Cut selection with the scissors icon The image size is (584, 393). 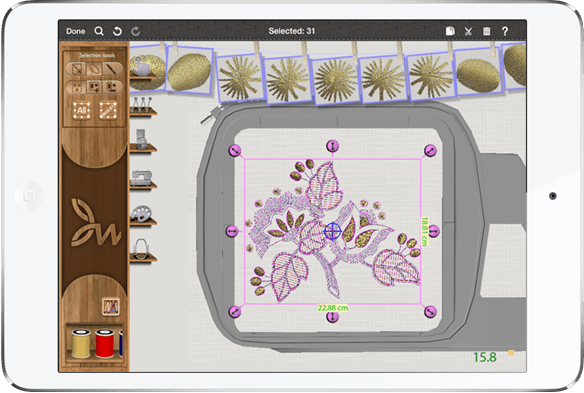click(469, 31)
